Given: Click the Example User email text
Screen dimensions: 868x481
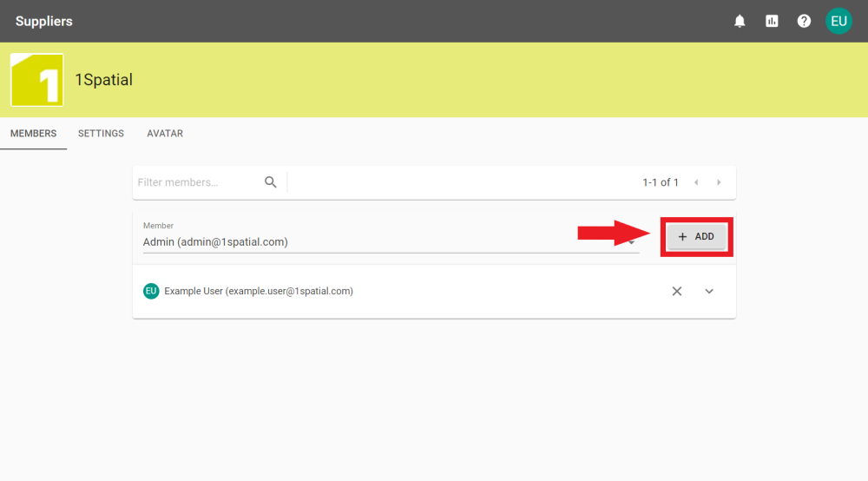Looking at the screenshot, I should tap(289, 291).
